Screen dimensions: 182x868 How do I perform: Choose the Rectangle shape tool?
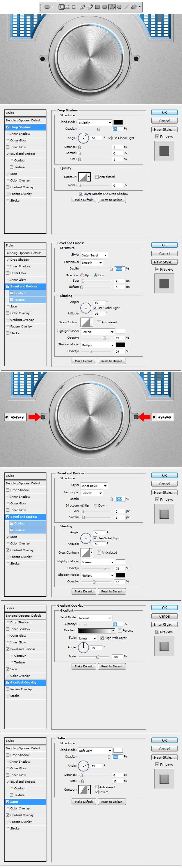click(x=97, y=7)
